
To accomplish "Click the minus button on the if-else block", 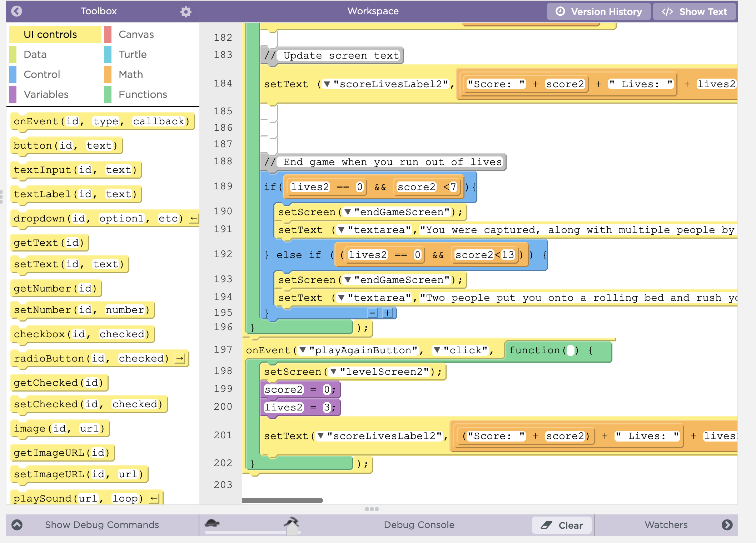I will (x=372, y=313).
